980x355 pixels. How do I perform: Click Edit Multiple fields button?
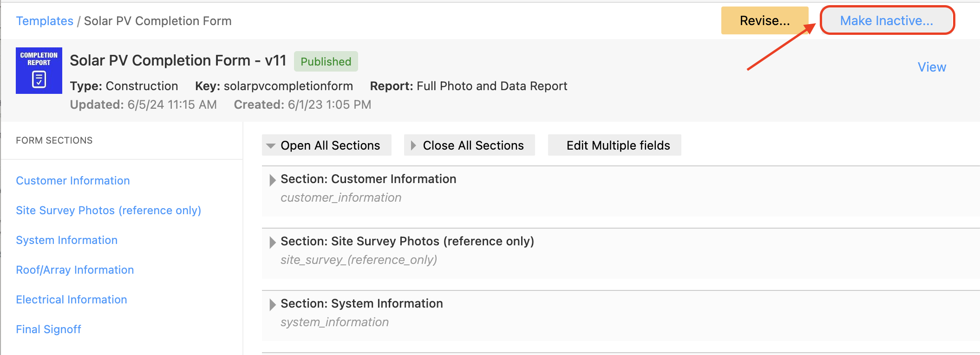point(614,145)
